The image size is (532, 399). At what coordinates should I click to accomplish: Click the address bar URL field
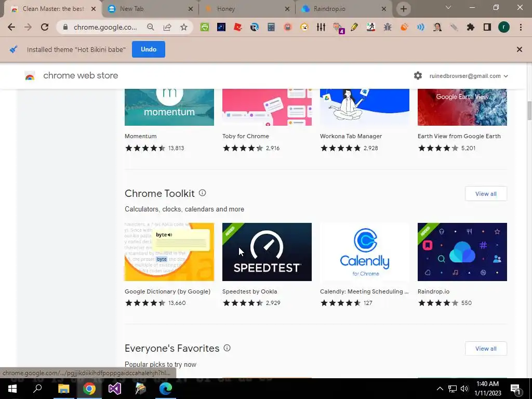tap(105, 27)
